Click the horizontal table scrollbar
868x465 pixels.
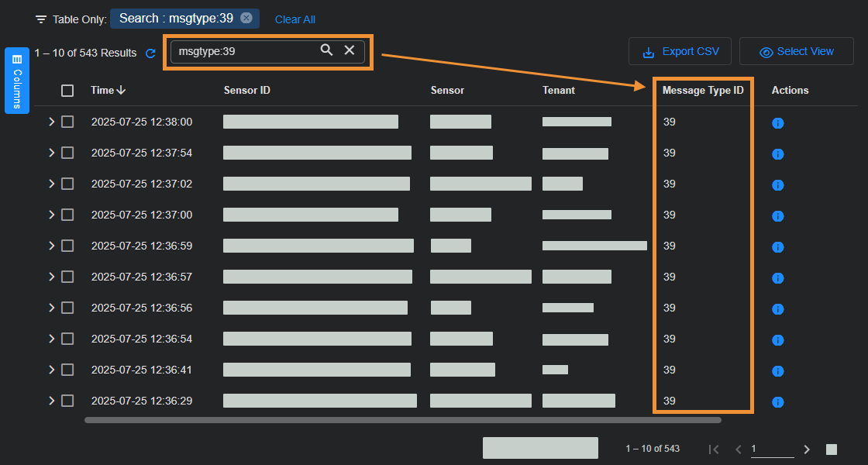click(x=402, y=420)
